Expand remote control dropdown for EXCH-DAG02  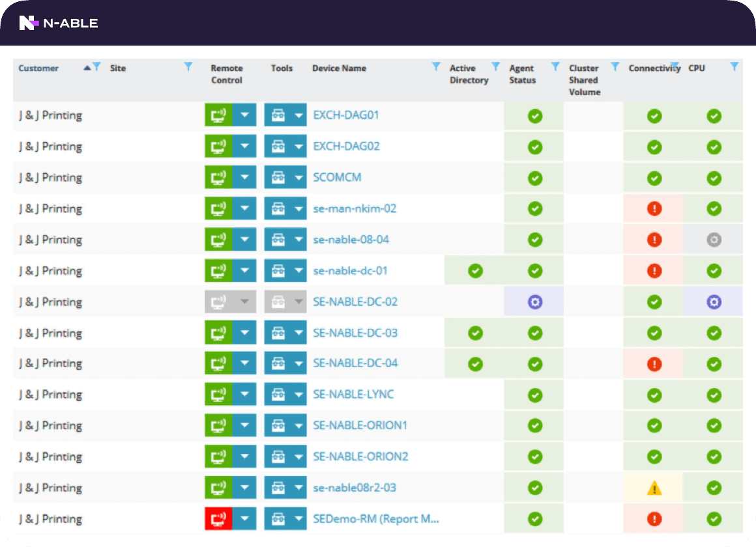pyautogui.click(x=244, y=147)
